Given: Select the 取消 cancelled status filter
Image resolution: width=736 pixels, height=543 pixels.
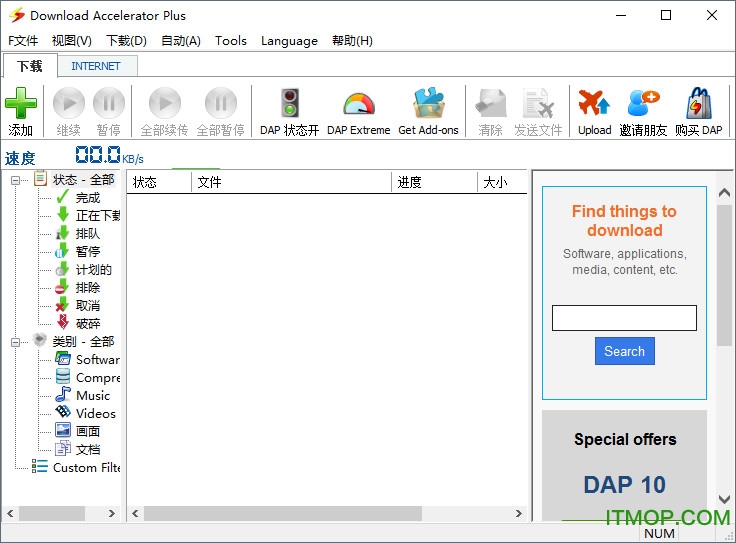Looking at the screenshot, I should 88,306.
